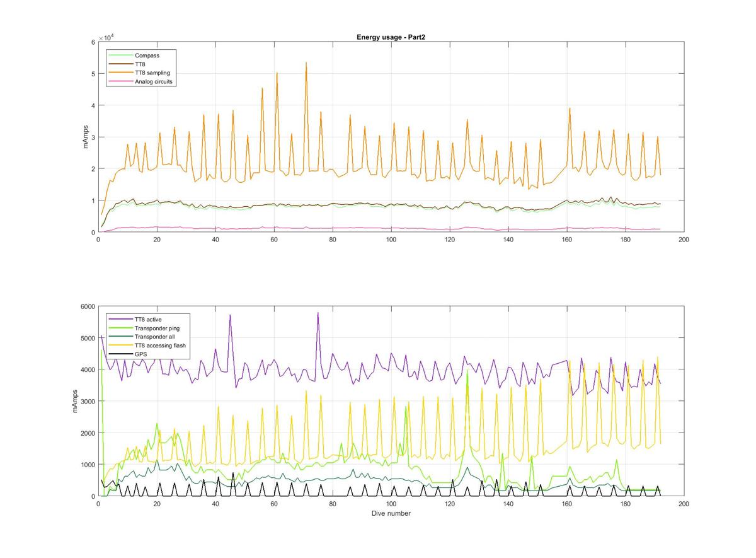
Task: Click the tallest orange TT8 sampling peak near dive 71
Action: tap(306, 63)
